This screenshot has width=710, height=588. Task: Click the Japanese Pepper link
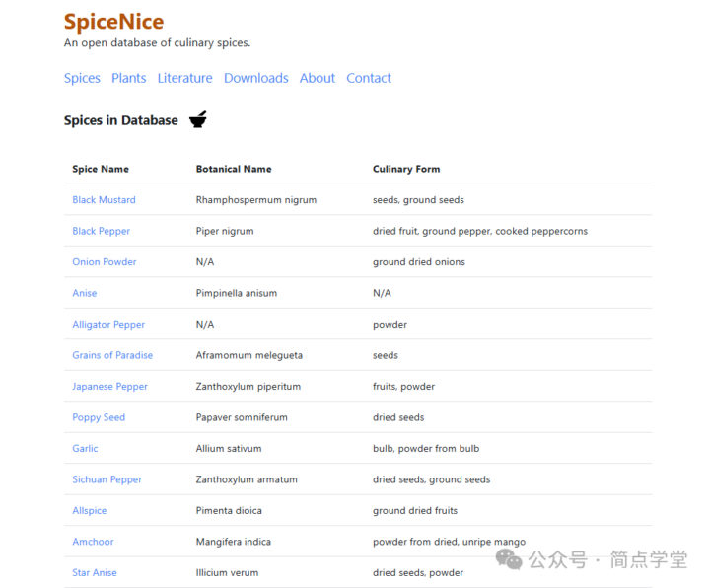(x=109, y=387)
